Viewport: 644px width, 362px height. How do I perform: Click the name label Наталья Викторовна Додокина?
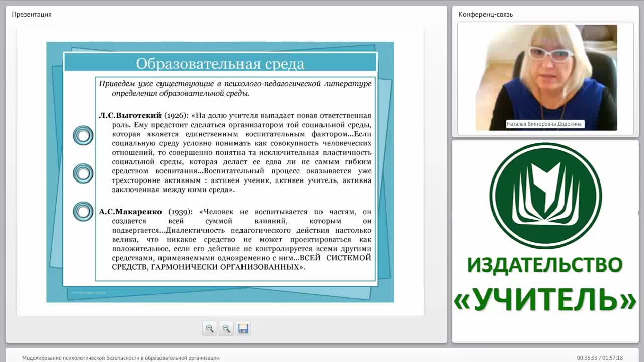(545, 124)
